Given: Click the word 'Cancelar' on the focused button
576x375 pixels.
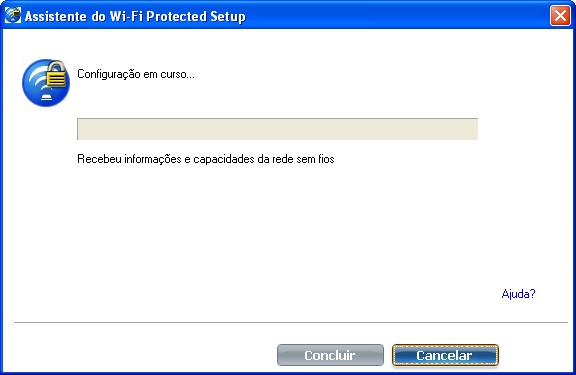Looking at the screenshot, I should tap(444, 355).
